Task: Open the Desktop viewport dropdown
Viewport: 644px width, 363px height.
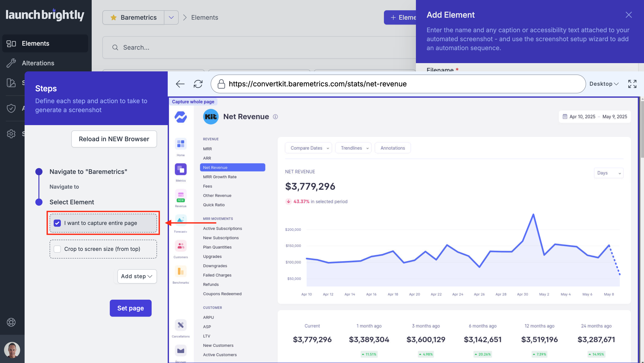Action: [x=604, y=84]
